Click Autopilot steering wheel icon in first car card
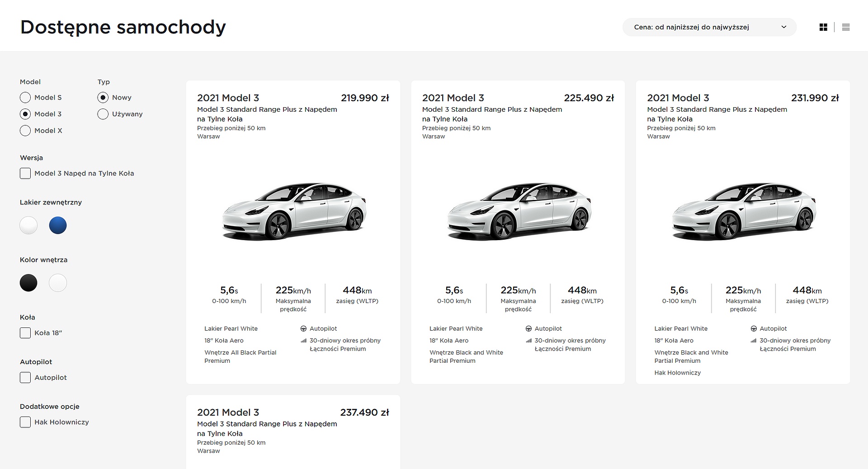Screen dimensions: 868x469 [303, 329]
